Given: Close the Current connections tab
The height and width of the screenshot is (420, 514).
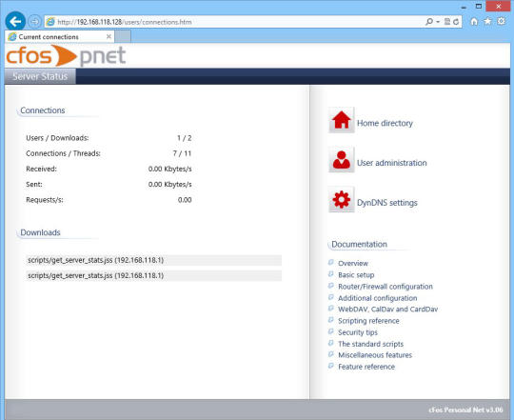Looking at the screenshot, I should (x=109, y=37).
